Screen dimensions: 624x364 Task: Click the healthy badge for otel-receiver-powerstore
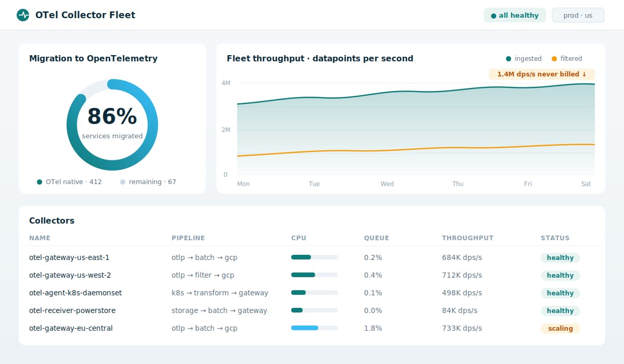tap(560, 311)
